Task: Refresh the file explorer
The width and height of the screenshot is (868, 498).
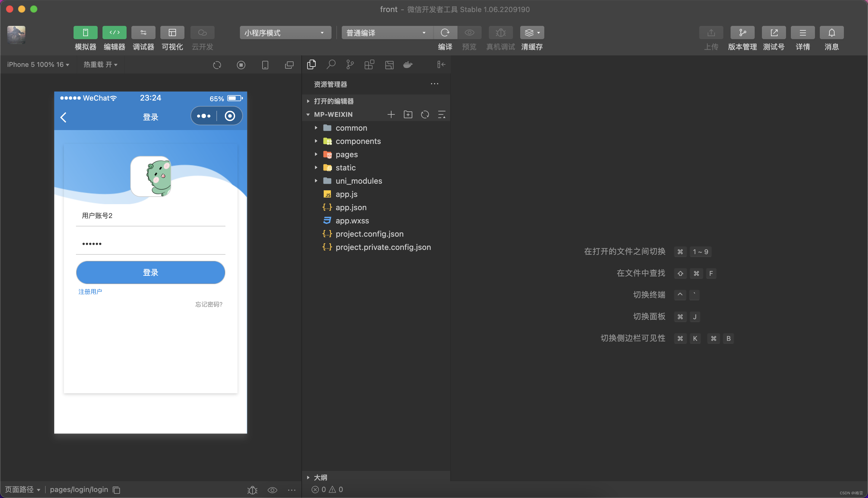Action: (425, 115)
